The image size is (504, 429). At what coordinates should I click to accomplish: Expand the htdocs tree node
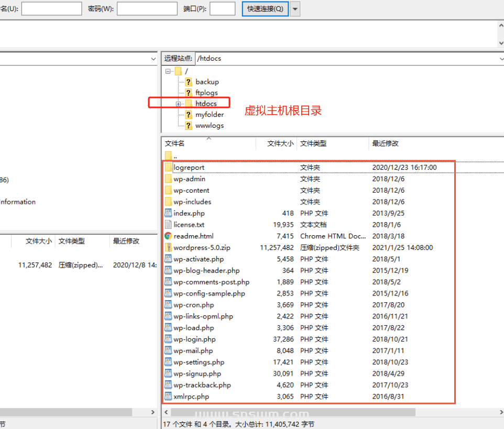click(x=180, y=103)
